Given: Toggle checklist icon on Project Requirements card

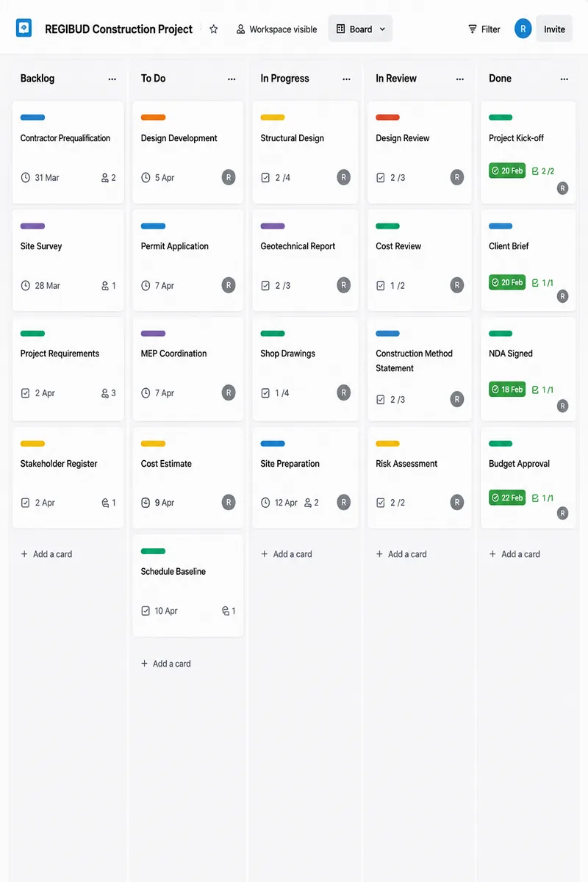Looking at the screenshot, I should point(26,393).
